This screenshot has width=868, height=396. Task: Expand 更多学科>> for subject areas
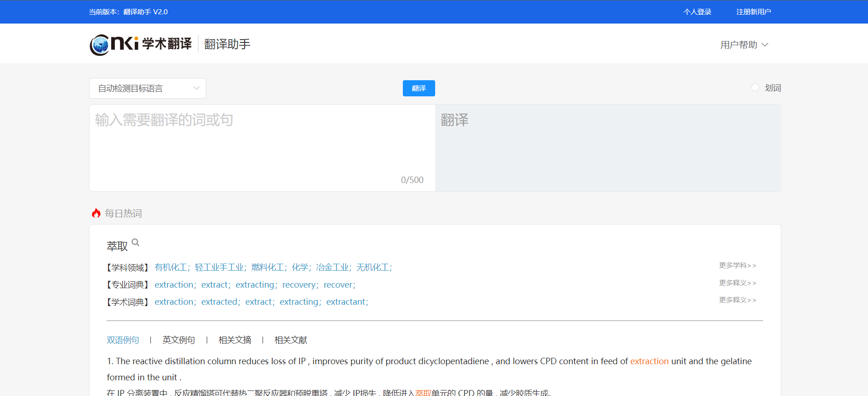(737, 266)
